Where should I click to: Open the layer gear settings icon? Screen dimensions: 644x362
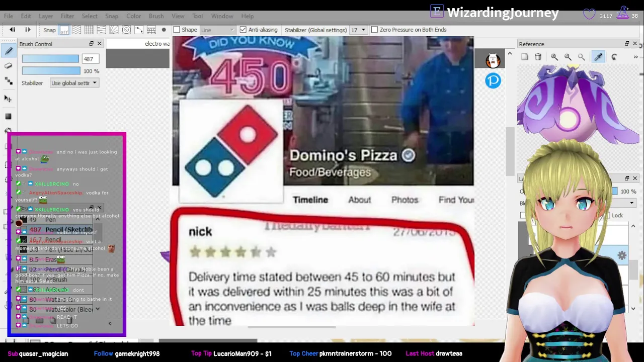tap(622, 255)
